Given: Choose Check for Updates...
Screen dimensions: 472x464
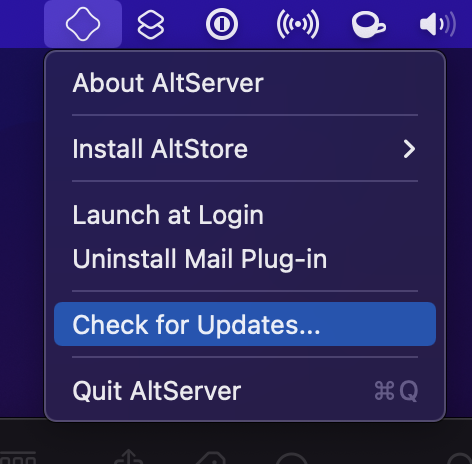Looking at the screenshot, I should 245,324.
